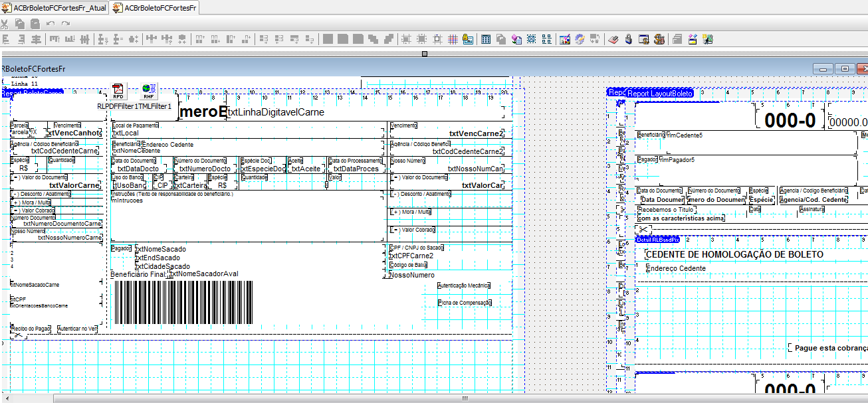This screenshot has height=403, width=868.
Task: Select the txtEndSacado field
Action: click(x=158, y=258)
